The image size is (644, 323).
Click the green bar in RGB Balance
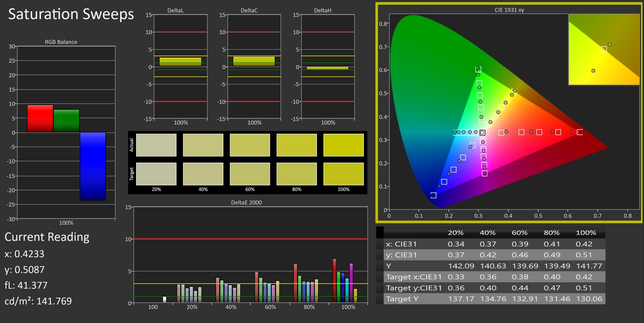pos(66,121)
